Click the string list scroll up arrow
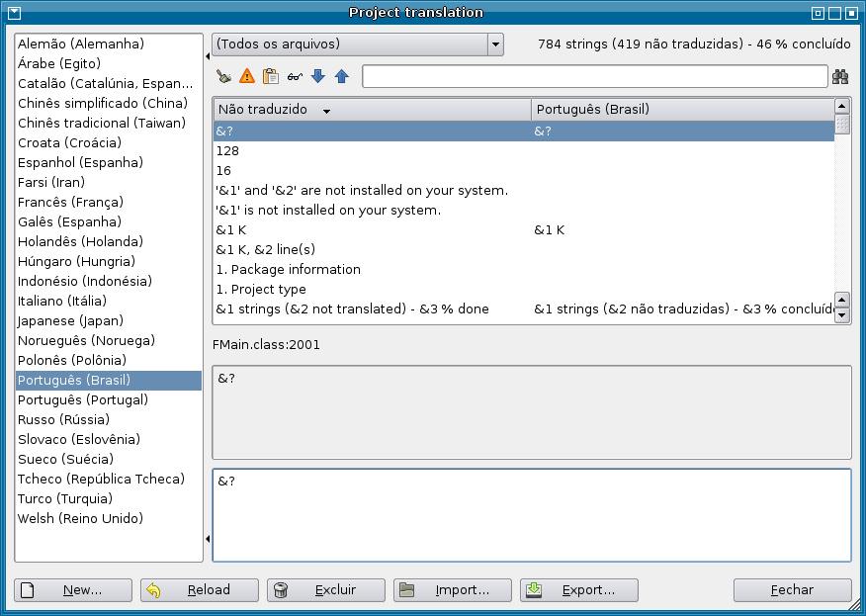Viewport: 866px width, 616px height. coord(841,106)
